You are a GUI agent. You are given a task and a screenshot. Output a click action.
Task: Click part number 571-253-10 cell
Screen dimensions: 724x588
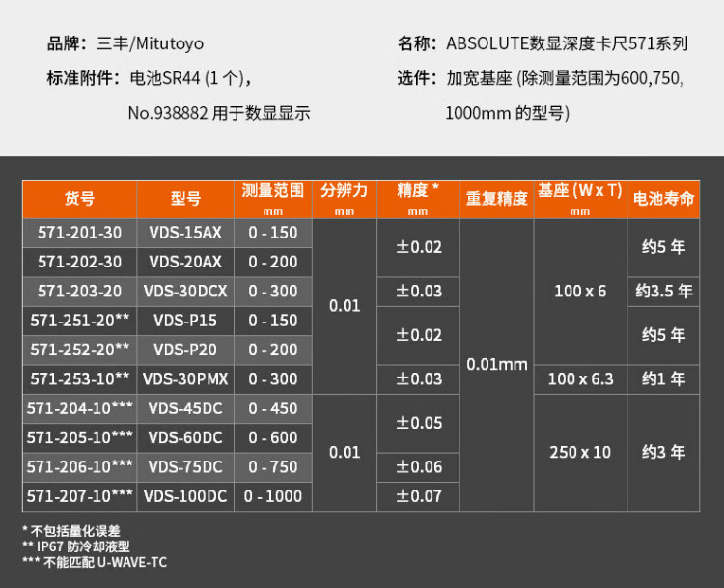pyautogui.click(x=80, y=379)
